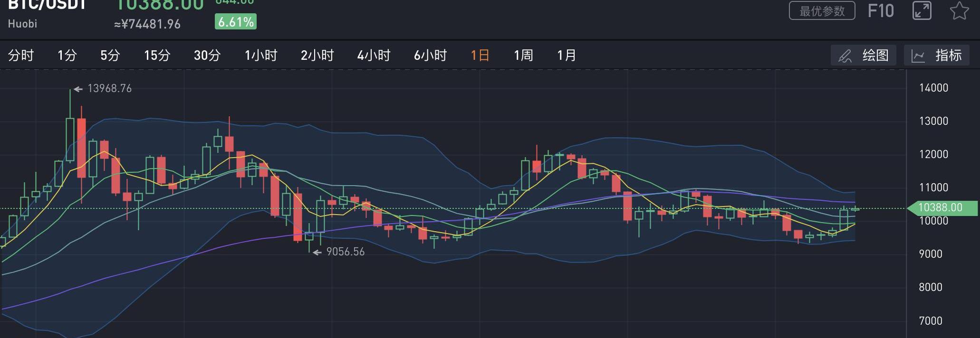Image resolution: width=980 pixels, height=338 pixels.
Task: Select the 1周 weekly interval
Action: coord(523,56)
